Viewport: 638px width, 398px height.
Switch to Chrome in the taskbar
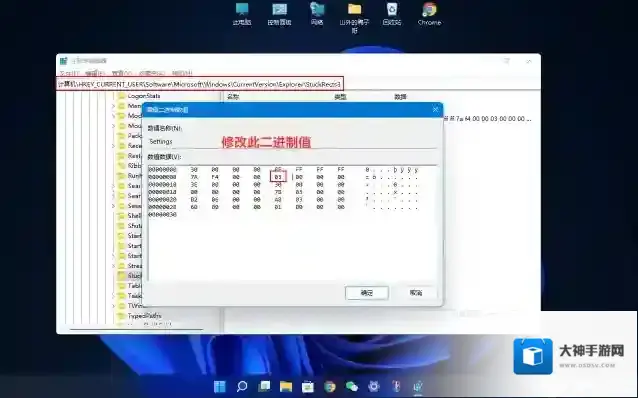tap(330, 386)
